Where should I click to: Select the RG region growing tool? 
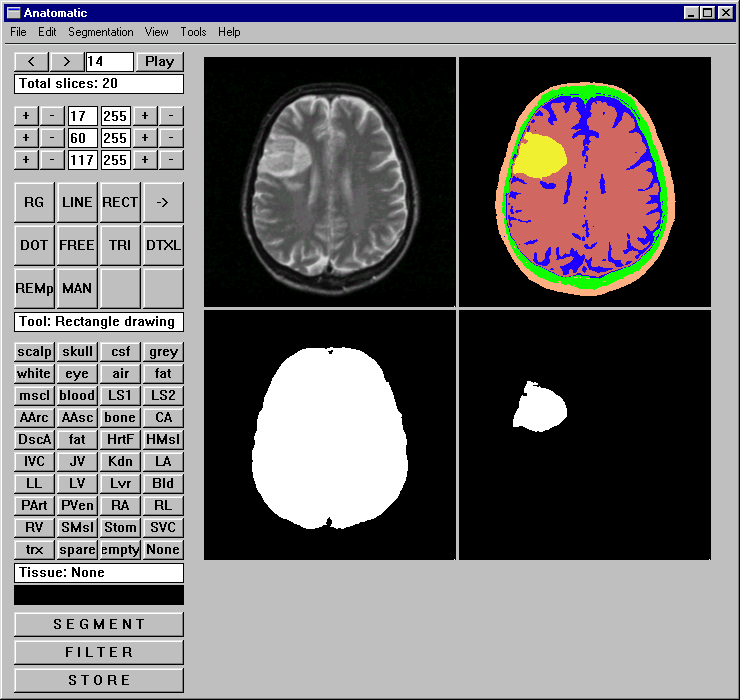point(35,202)
